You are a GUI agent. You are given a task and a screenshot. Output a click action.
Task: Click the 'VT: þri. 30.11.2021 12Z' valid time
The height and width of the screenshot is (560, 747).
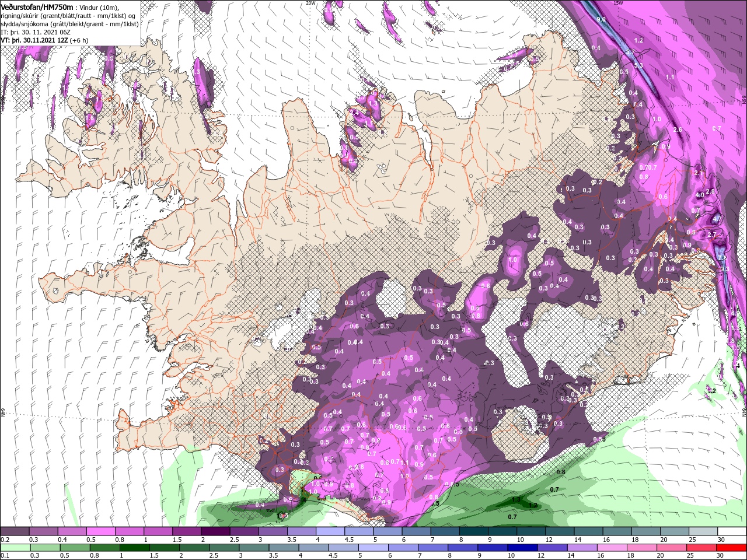34,40
